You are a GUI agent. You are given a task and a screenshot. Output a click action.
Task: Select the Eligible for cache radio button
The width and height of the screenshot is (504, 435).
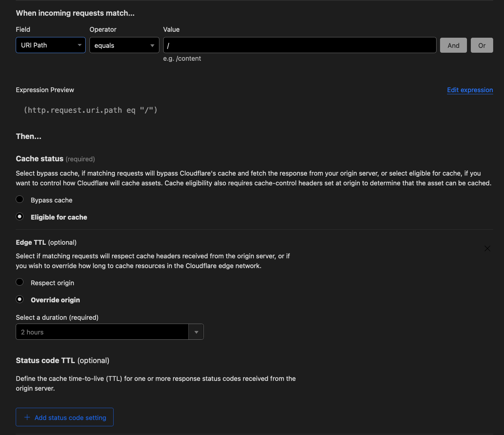click(x=20, y=216)
